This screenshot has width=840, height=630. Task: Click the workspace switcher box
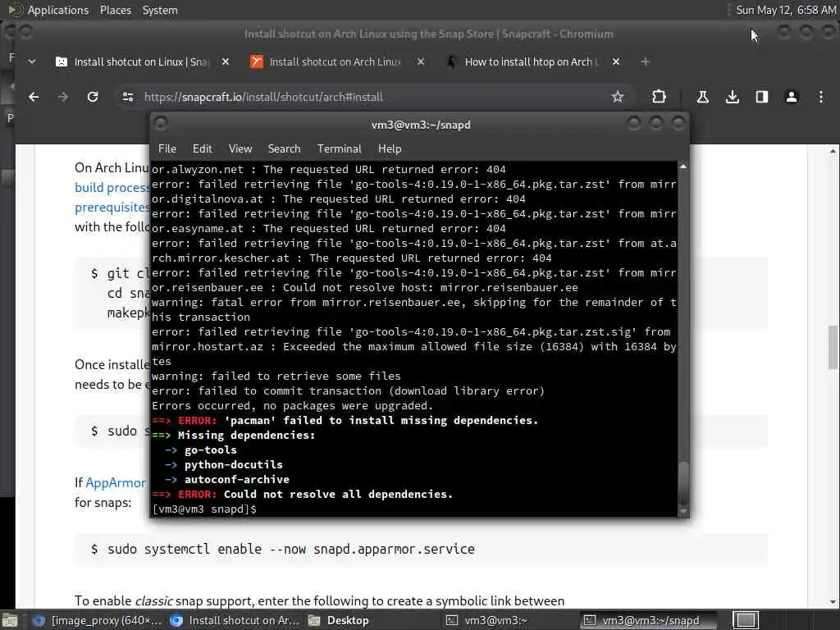click(x=746, y=620)
